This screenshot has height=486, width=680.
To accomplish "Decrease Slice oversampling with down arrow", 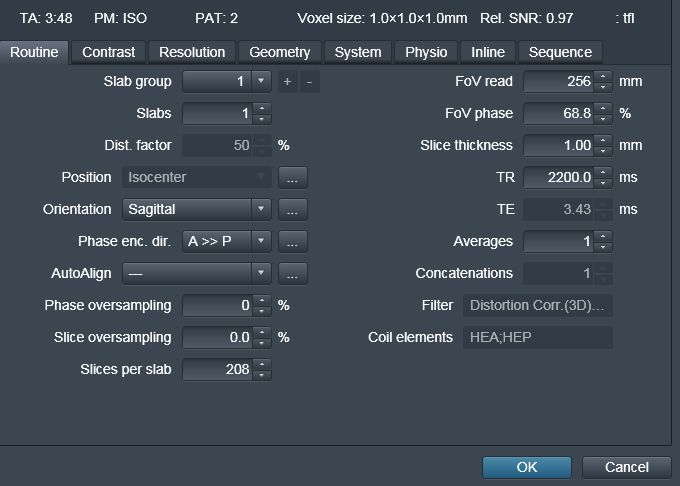I will pos(262,343).
